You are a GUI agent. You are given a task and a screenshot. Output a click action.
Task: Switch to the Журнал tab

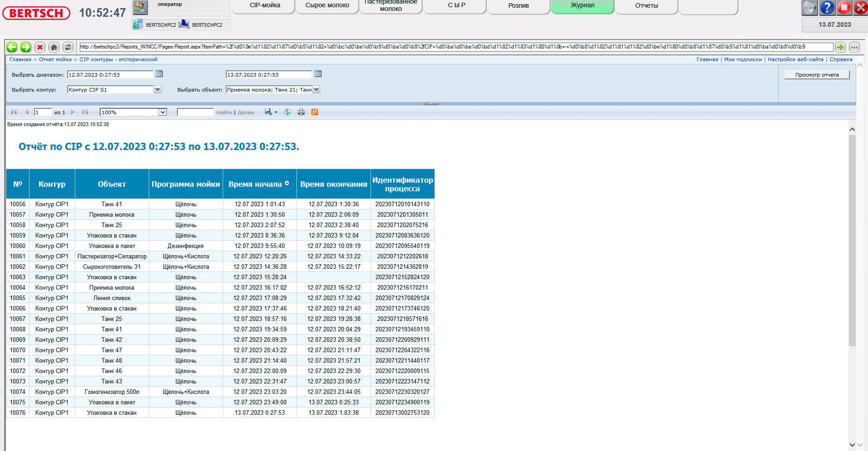[582, 6]
